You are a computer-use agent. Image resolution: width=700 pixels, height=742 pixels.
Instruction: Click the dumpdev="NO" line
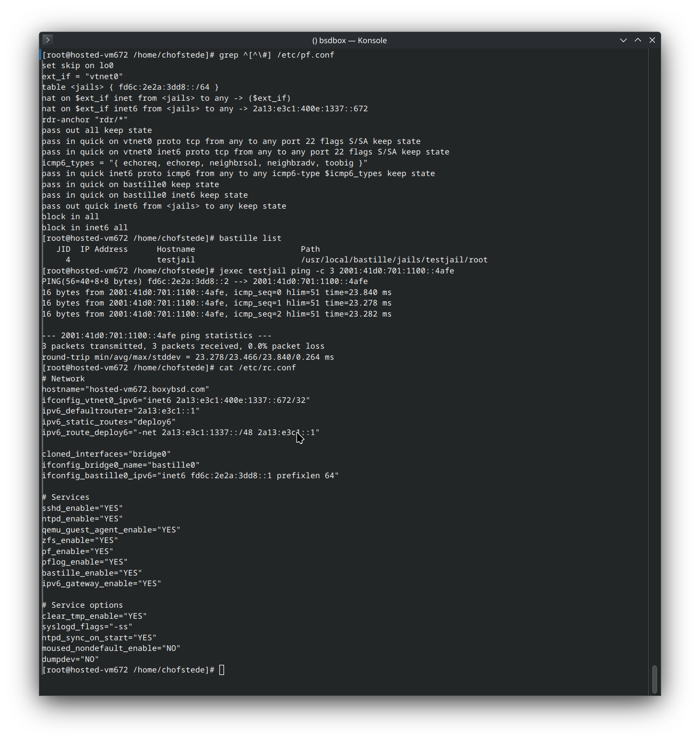click(x=71, y=660)
